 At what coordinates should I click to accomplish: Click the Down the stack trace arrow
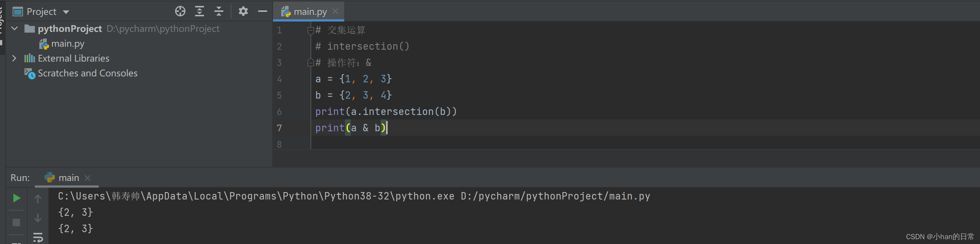tap(38, 218)
